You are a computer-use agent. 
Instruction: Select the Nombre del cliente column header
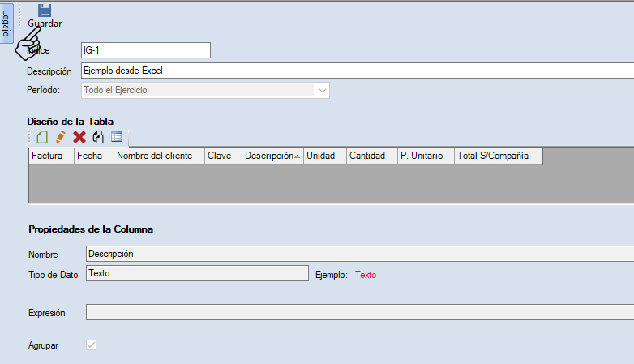point(159,156)
